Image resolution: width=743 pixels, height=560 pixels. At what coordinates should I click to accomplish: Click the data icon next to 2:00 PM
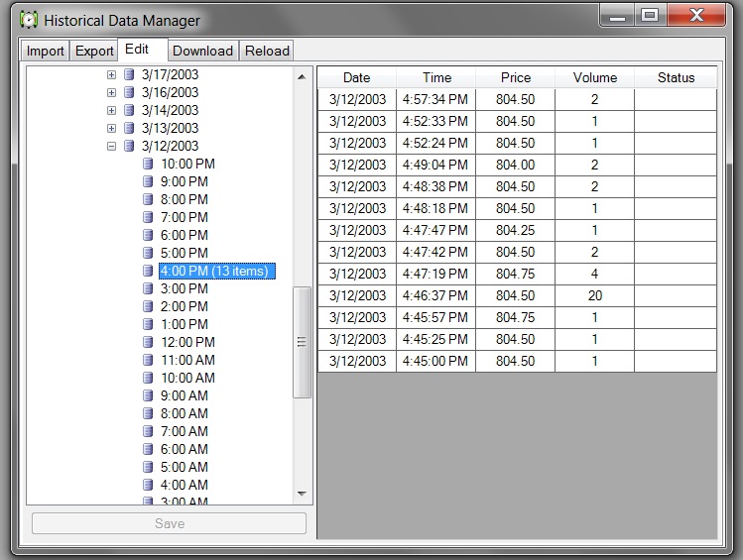coord(148,306)
